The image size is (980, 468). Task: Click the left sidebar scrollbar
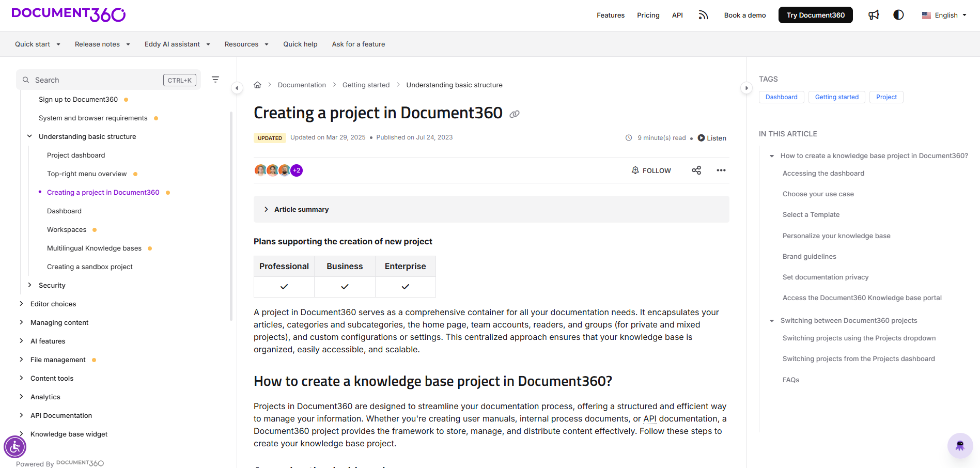[231, 216]
